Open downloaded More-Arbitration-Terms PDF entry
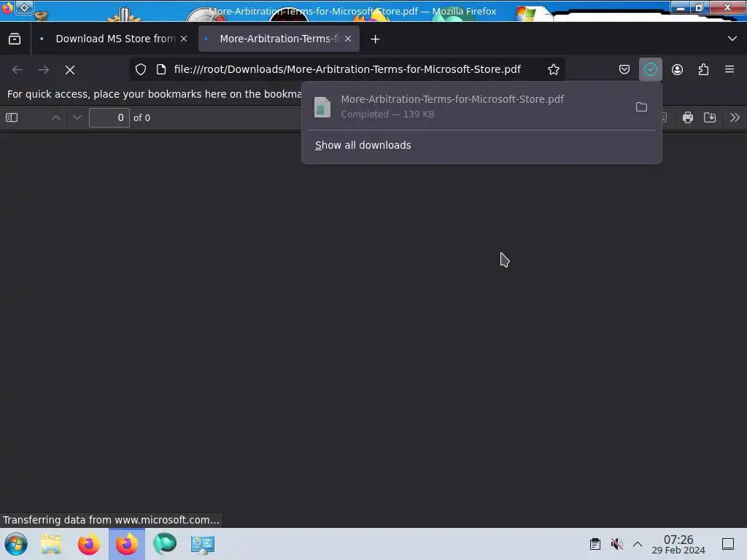 (467, 106)
